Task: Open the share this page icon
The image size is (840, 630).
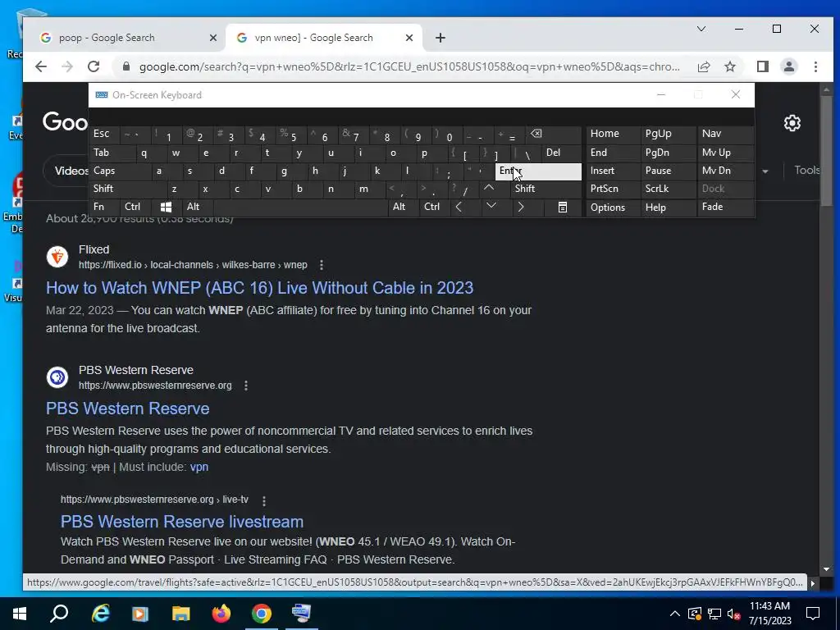Action: coord(703,66)
